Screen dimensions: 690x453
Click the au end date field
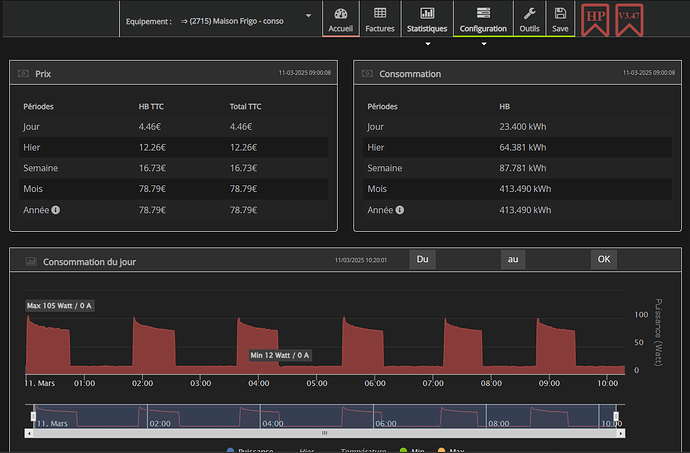pyautogui.click(x=558, y=259)
